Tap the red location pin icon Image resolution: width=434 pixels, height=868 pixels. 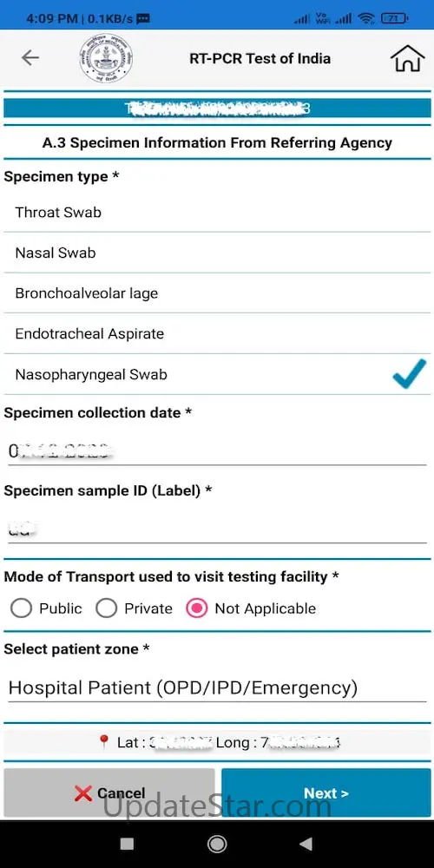(103, 742)
